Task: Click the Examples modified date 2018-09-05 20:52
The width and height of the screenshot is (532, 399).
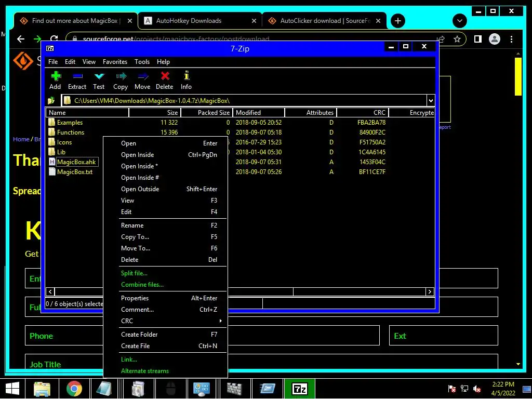Action: 259,123
